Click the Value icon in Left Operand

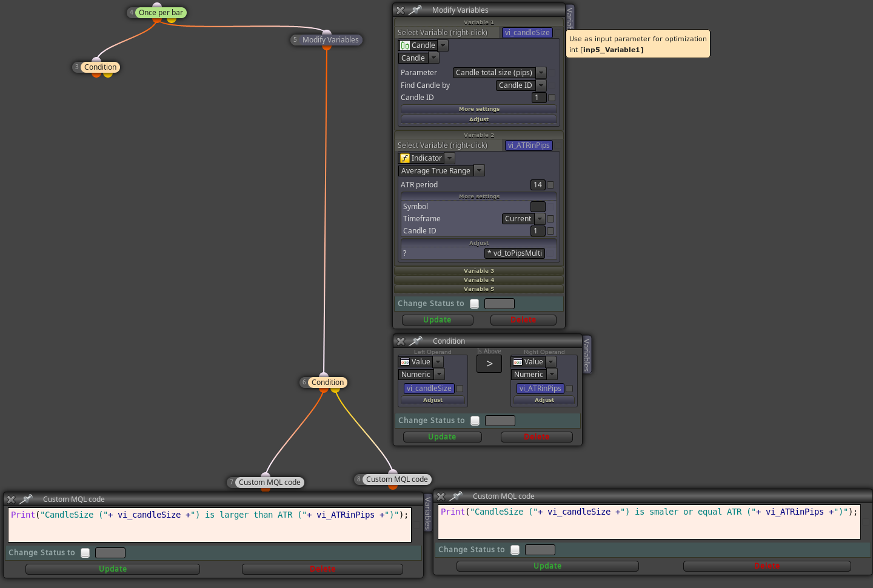pos(405,362)
